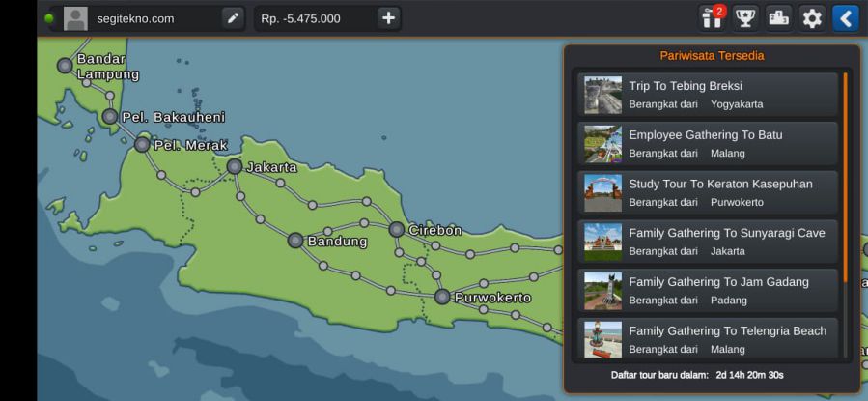This screenshot has width=868, height=401.
Task: Tap the Purwokerto city node
Action: [442, 297]
